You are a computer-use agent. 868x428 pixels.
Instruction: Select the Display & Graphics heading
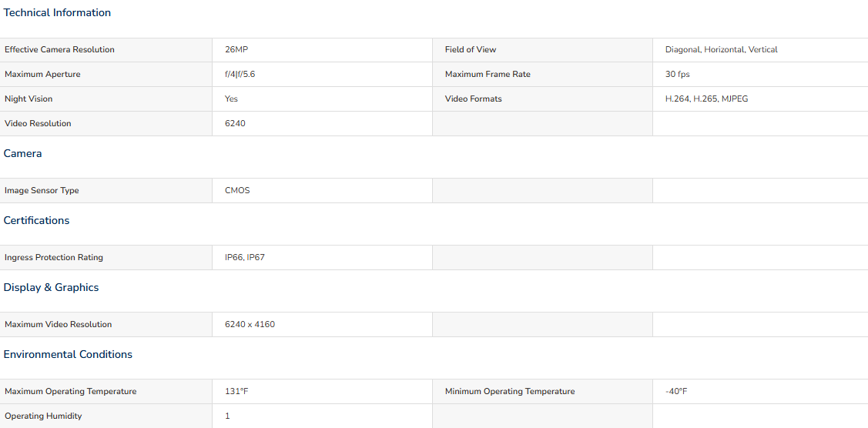[x=51, y=288]
